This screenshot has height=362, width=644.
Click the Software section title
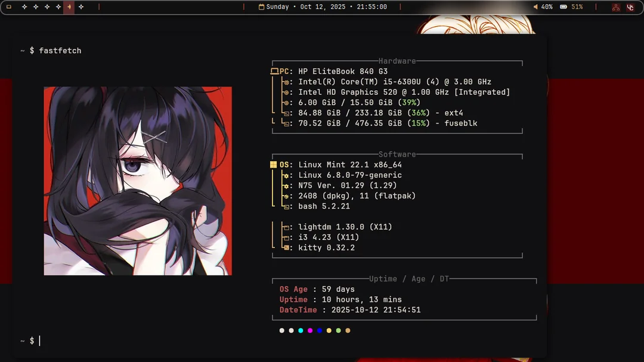397,154
